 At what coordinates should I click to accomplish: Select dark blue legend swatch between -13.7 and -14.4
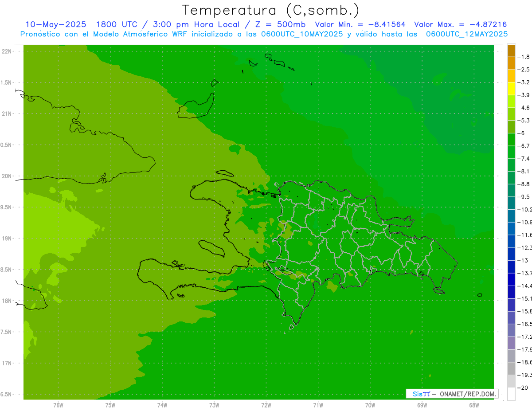(511, 279)
